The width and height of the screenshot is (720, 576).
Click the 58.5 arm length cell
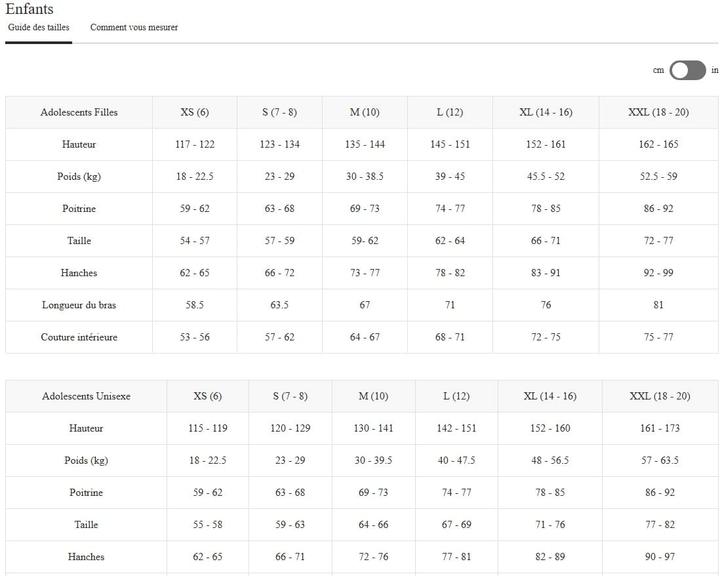[x=195, y=305]
